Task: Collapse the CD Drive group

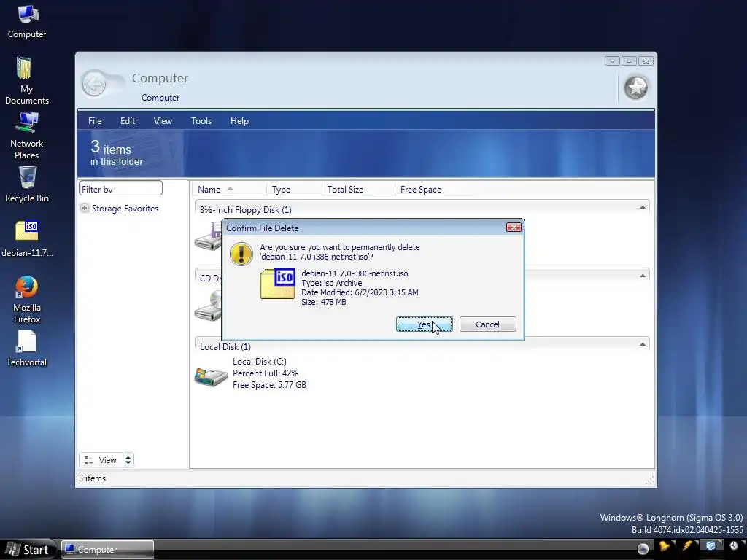Action: [643, 276]
